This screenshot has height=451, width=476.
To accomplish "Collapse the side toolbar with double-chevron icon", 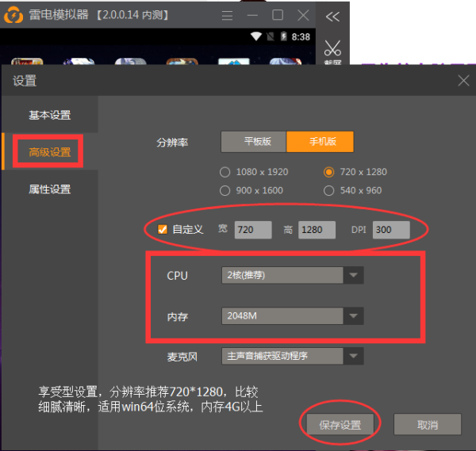I will [332, 17].
